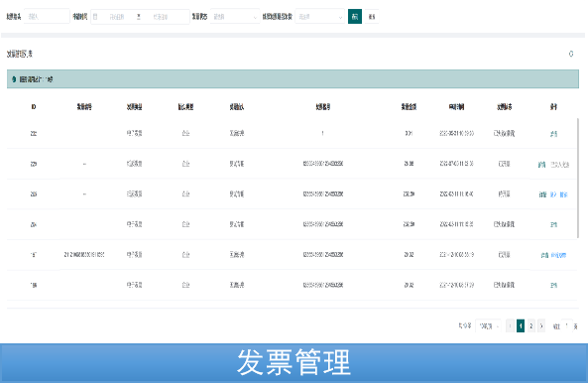This screenshot has height=384, width=588.
Task: Click the calendar icon in date range field
Action: (95, 17)
